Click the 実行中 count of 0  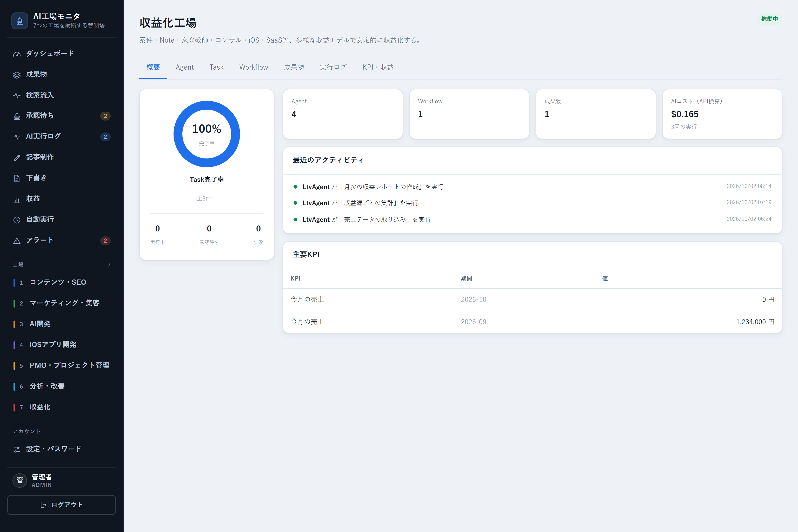[157, 229]
